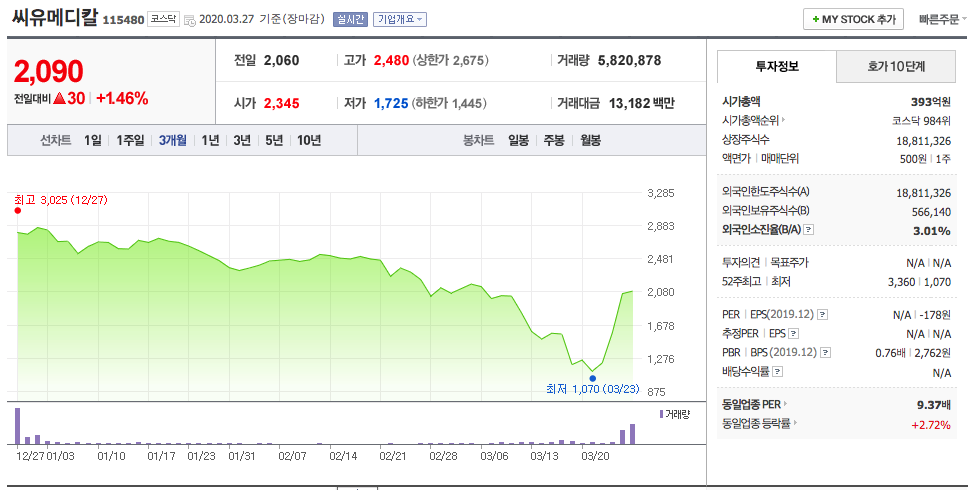Switch to the 투자정보 tab
This screenshot has height=490, width=973.
777,66
